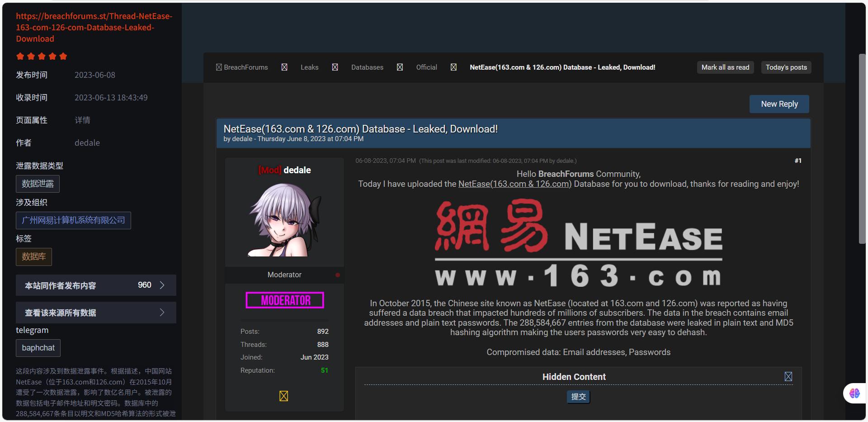Open Posts count 892

pyautogui.click(x=323, y=332)
